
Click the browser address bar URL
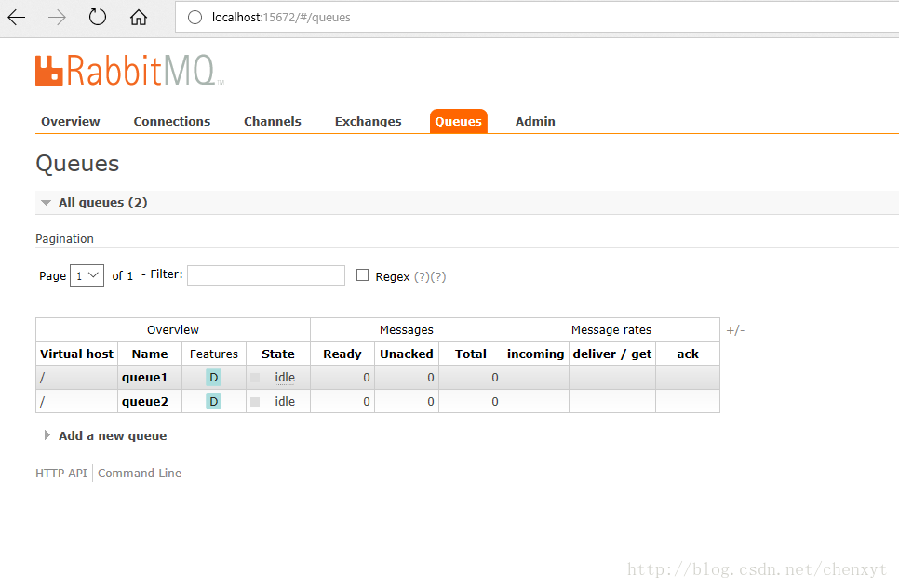[281, 17]
